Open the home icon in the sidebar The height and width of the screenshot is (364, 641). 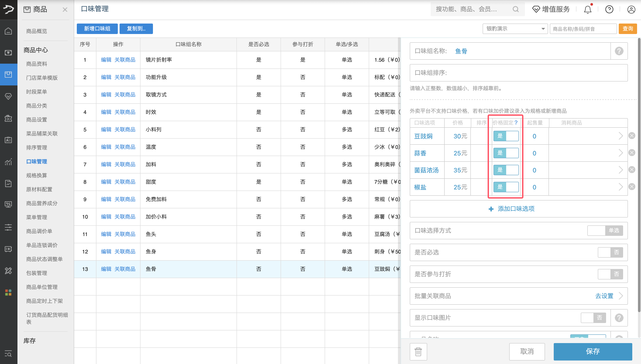[x=8, y=31]
